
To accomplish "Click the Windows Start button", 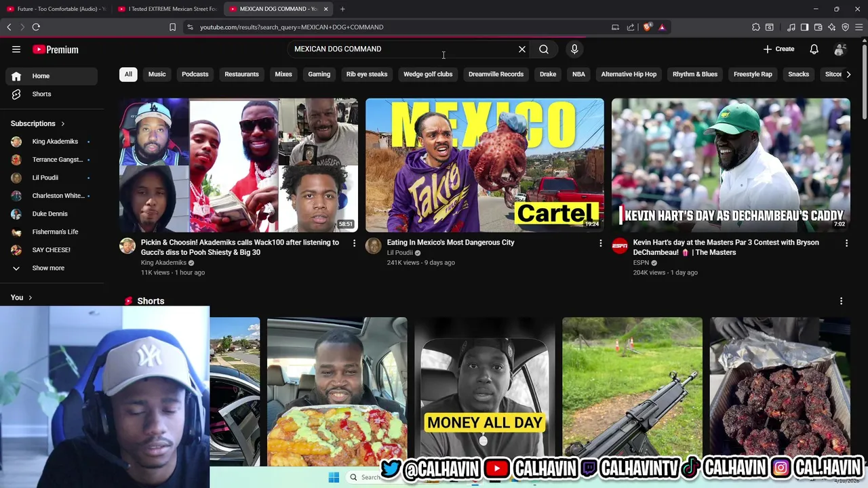I will point(334,478).
